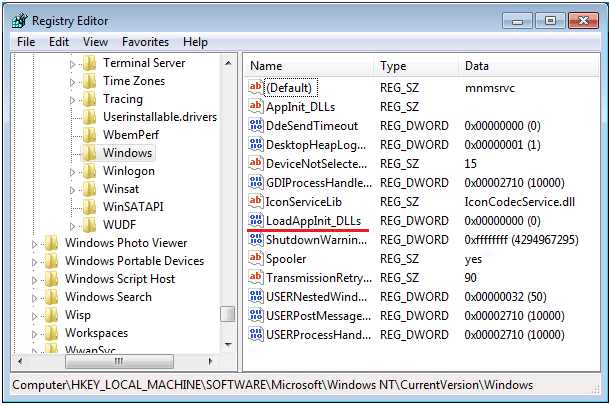Screen dimensions: 611x405
Task: Click the mnmsrvc data value
Action: click(x=489, y=88)
